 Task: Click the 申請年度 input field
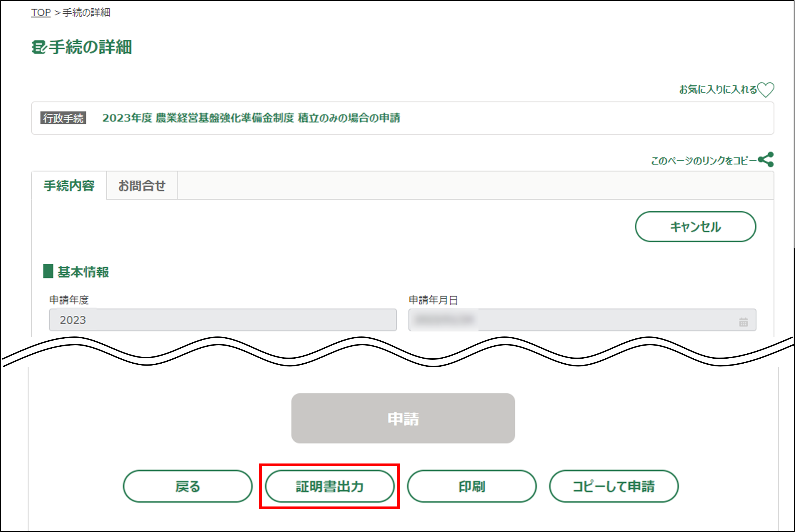click(222, 320)
